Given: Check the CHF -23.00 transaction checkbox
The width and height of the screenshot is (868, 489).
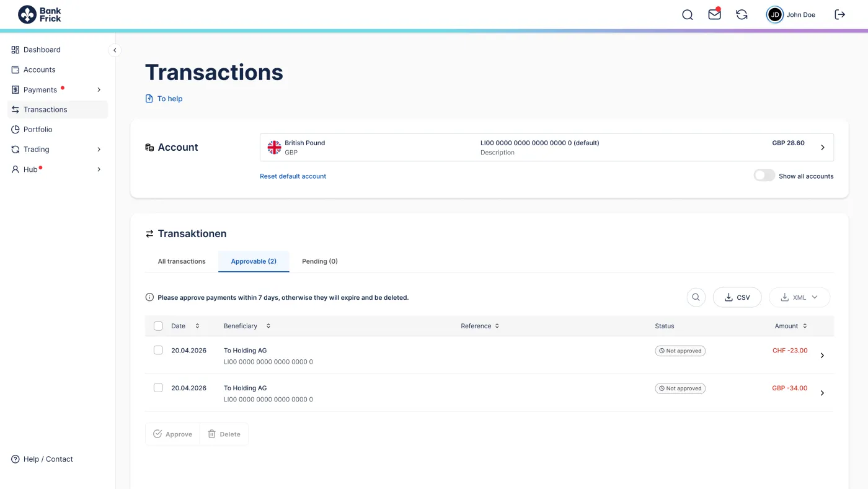Looking at the screenshot, I should pos(158,350).
